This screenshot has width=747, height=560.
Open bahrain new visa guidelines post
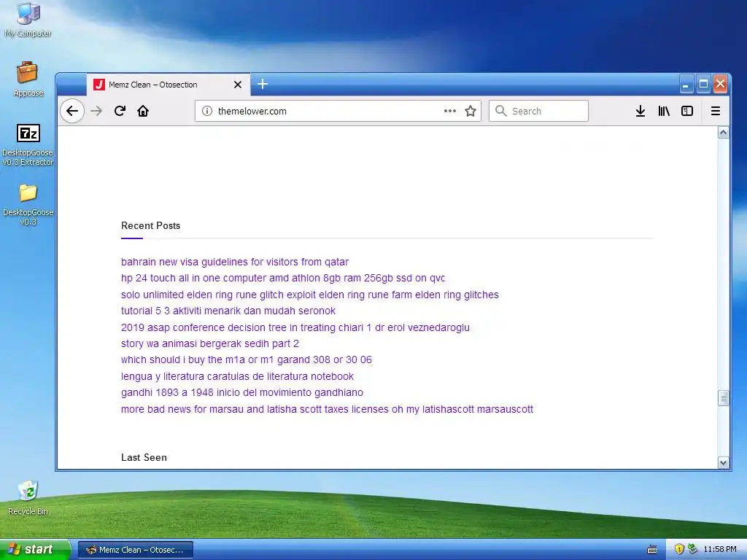(x=235, y=262)
